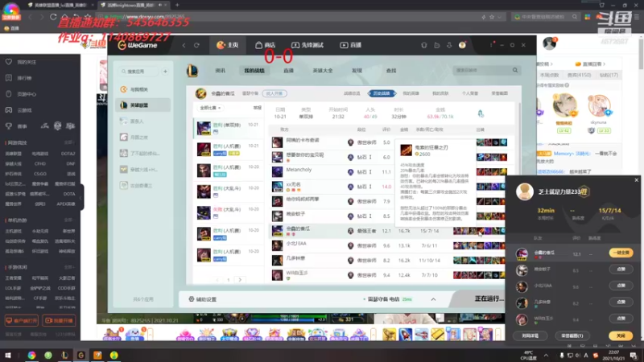The image size is (644, 362).
Task: Open the WeGame 直播 tab with play icon
Action: (x=351, y=45)
